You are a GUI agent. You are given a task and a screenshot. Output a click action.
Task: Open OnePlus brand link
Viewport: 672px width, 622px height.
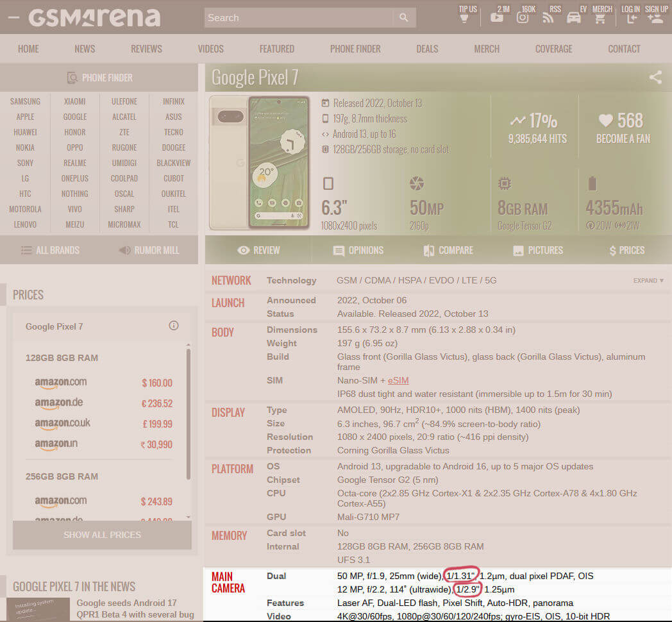point(75,178)
